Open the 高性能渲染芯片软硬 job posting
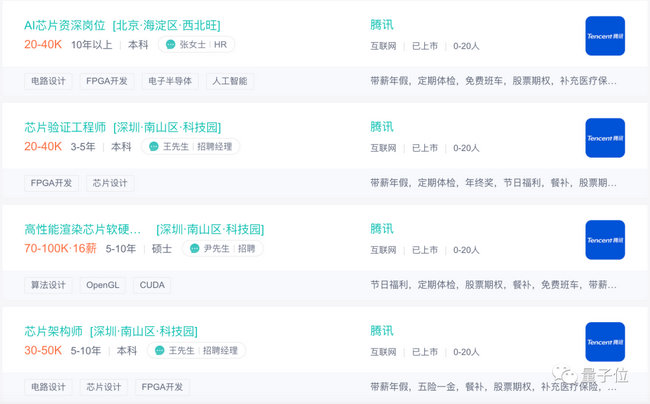Viewport: 650px width, 404px height. 82,229
